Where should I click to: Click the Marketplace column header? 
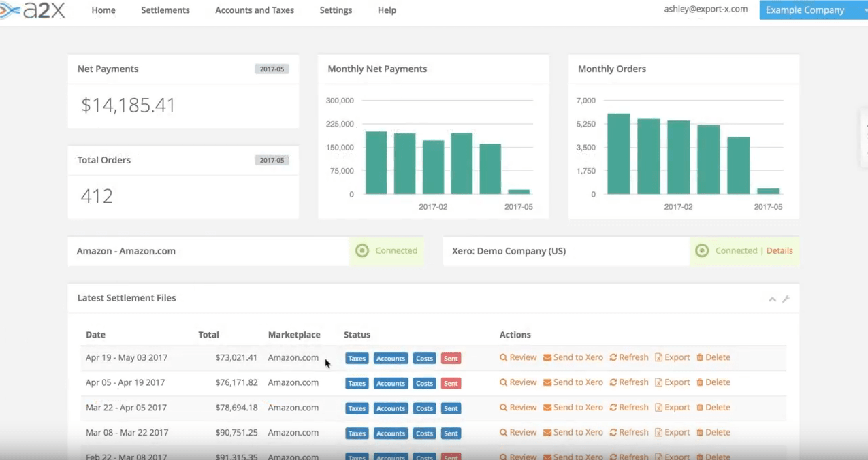[x=294, y=335]
